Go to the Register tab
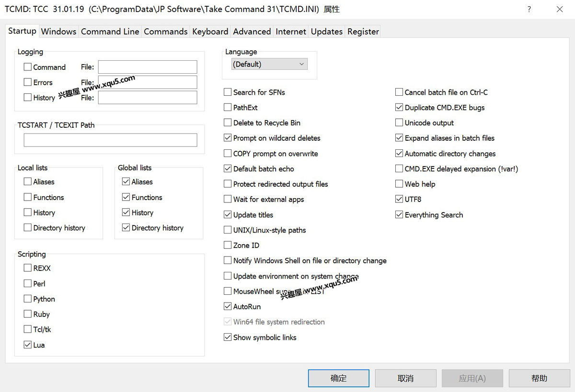 [x=363, y=32]
